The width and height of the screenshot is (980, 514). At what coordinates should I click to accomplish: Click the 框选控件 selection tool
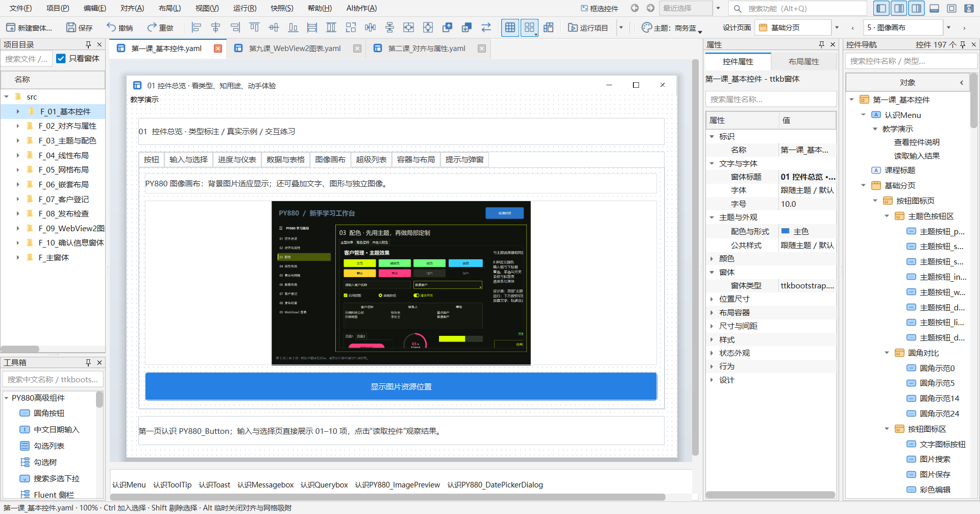pyautogui.click(x=599, y=8)
